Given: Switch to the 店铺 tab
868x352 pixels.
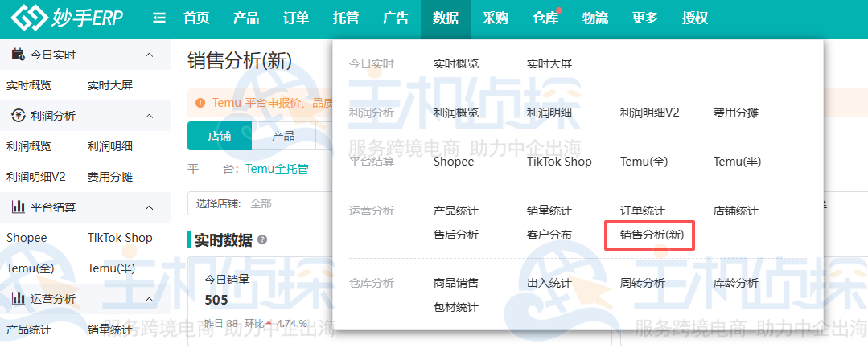Looking at the screenshot, I should [x=220, y=136].
